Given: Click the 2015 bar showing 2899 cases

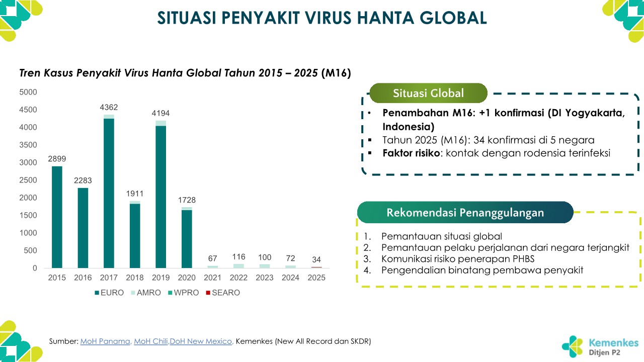Looking at the screenshot, I should tap(57, 217).
